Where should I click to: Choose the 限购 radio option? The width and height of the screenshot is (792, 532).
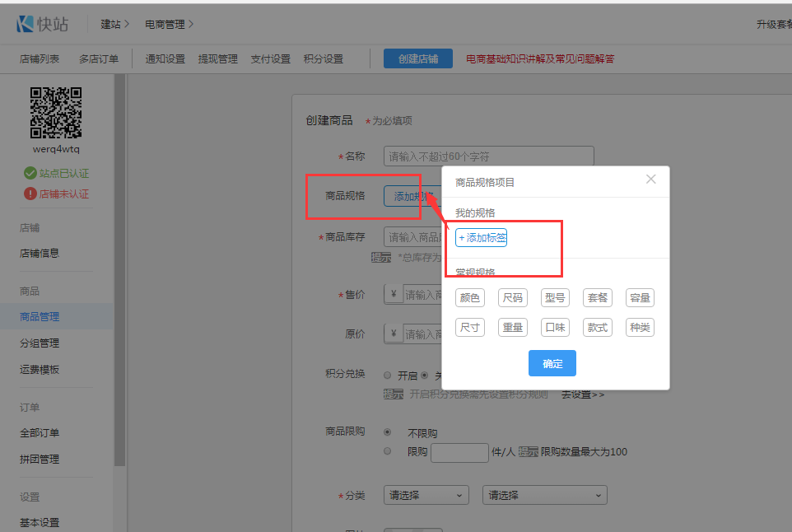coord(388,451)
